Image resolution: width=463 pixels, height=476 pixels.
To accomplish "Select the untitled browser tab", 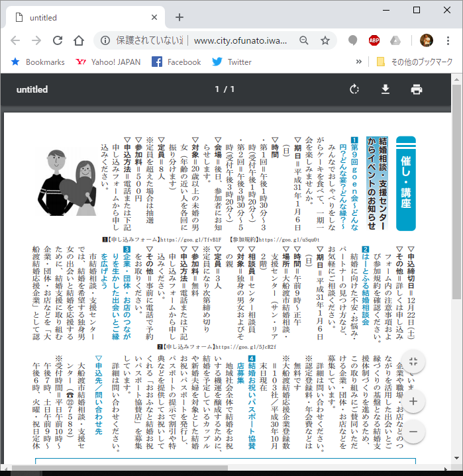I will tap(85, 17).
